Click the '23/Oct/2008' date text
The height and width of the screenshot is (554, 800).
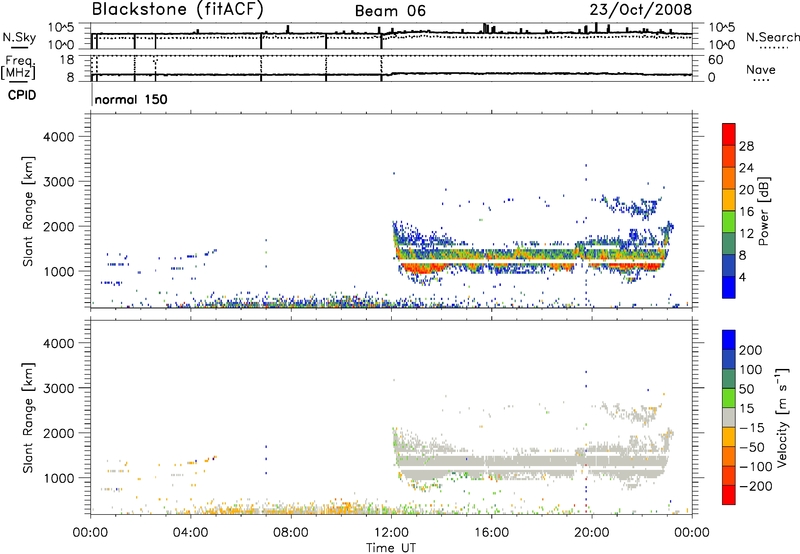640,10
